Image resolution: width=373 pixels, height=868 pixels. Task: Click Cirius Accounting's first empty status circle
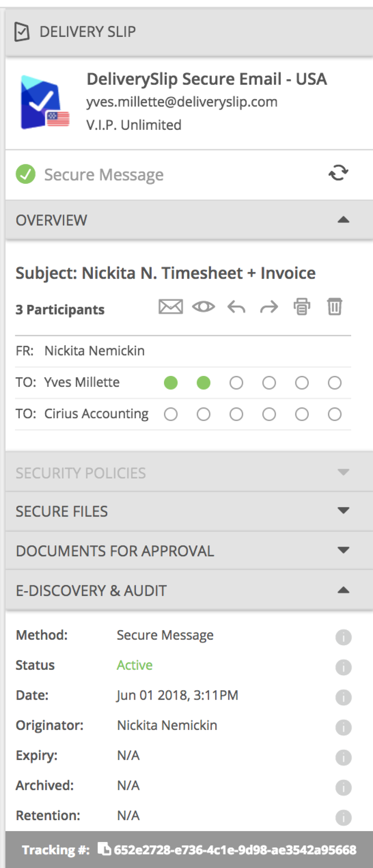(x=171, y=414)
